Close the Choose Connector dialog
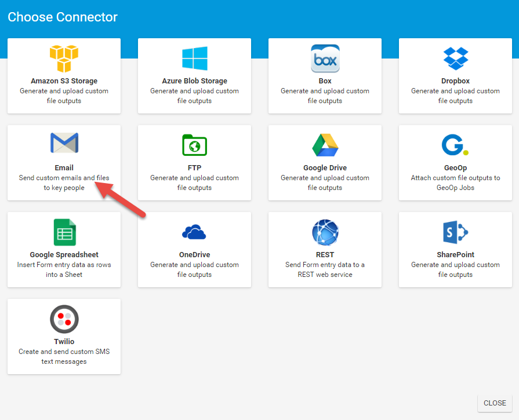Viewport: 519px width, 420px height. pos(495,403)
